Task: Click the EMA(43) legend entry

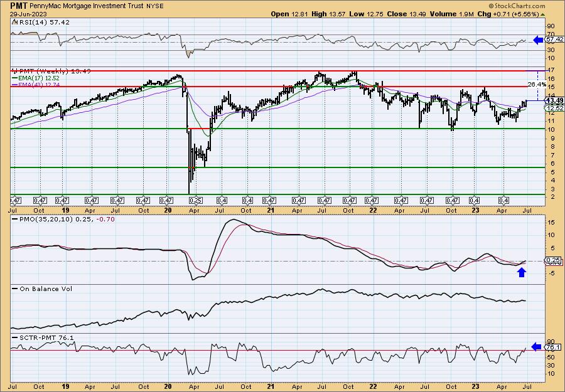Action: click(x=36, y=85)
